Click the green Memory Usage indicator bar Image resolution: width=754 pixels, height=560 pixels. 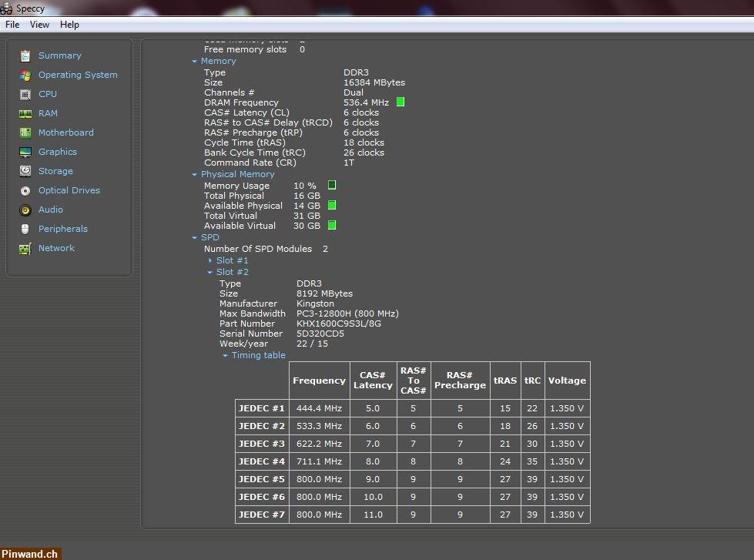332,185
